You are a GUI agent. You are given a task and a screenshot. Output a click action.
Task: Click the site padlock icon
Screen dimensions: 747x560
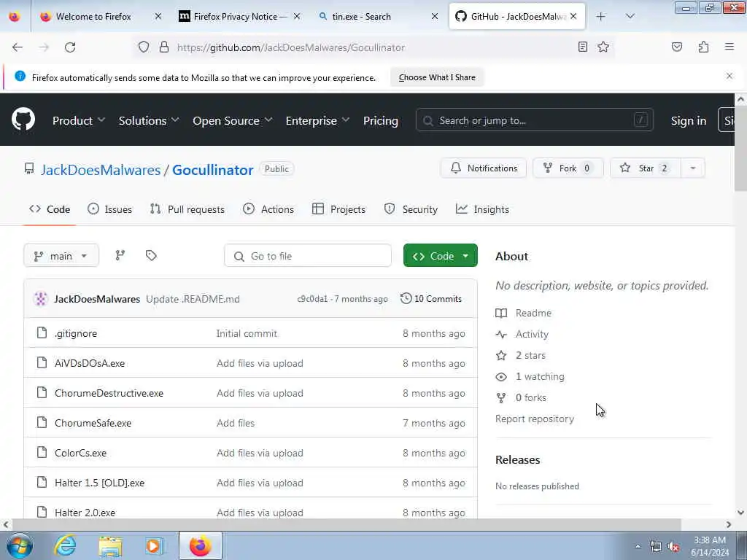click(x=164, y=47)
